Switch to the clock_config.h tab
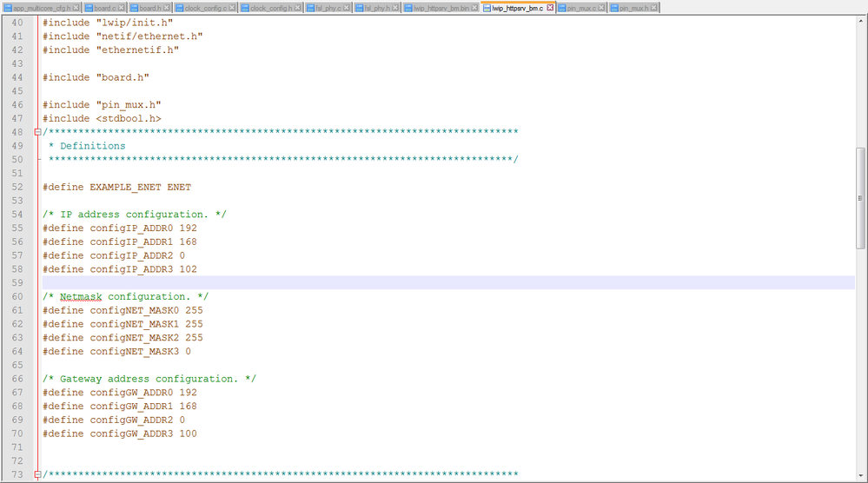This screenshot has width=868, height=483. pos(271,8)
